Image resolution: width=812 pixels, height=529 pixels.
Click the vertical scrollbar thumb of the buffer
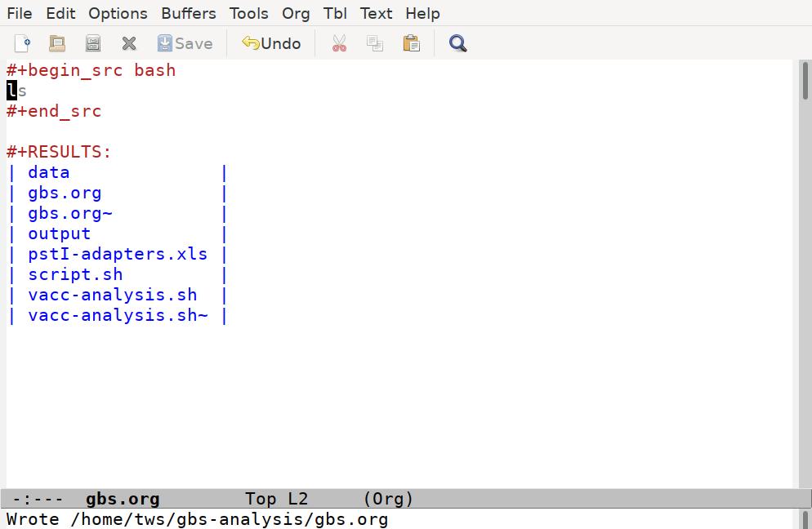805,80
